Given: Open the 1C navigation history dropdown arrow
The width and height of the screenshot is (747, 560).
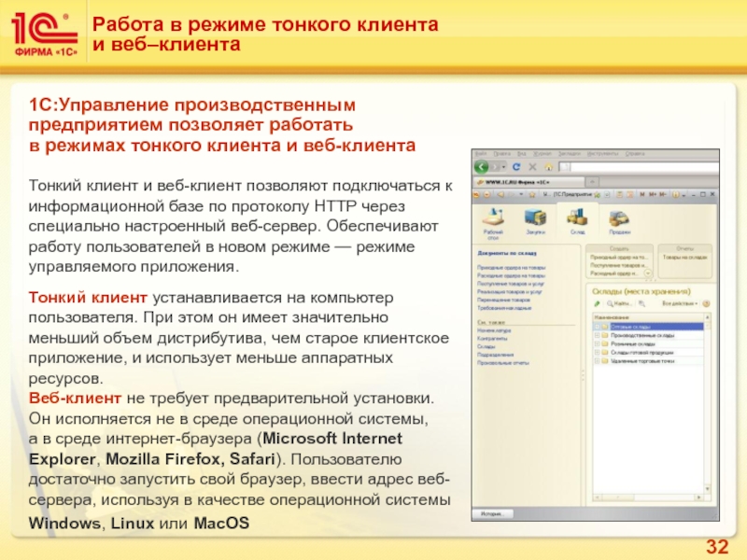Looking at the screenshot, I should (521, 194).
